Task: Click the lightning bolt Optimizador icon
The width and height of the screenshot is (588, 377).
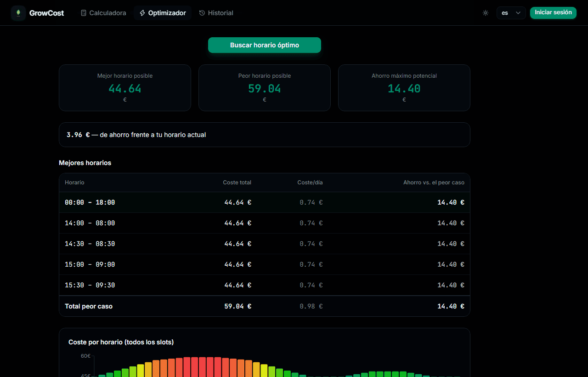Action: tap(142, 13)
